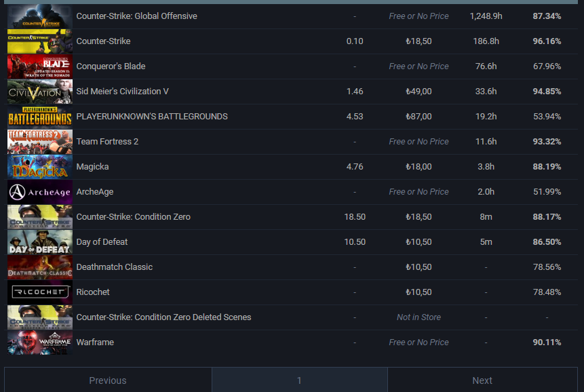Click the 1,248.9h playtime value

pos(486,16)
